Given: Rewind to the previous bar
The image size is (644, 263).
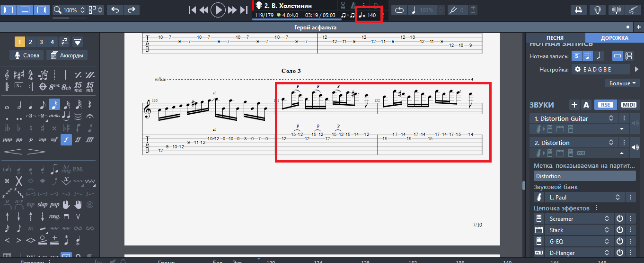Looking at the screenshot, I should click(x=204, y=10).
